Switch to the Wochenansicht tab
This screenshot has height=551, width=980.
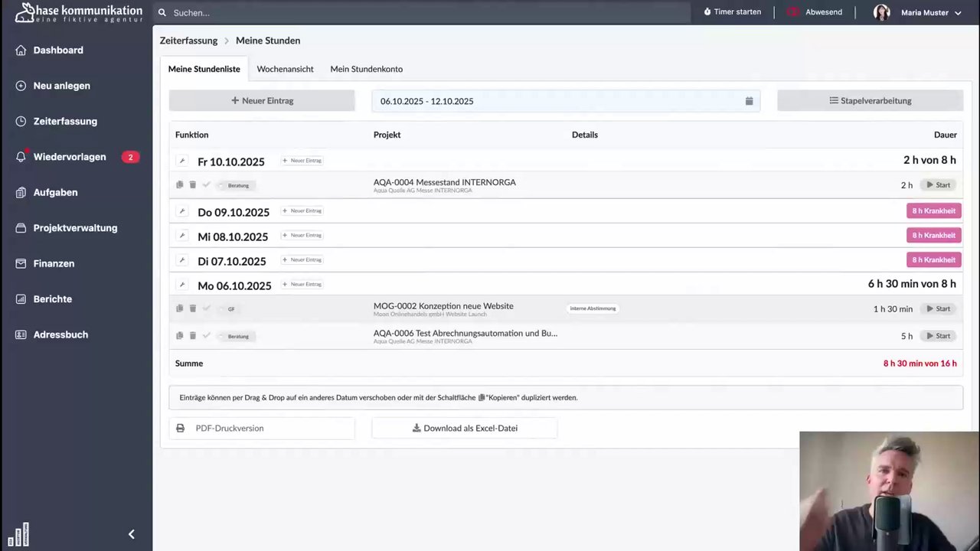click(x=285, y=69)
